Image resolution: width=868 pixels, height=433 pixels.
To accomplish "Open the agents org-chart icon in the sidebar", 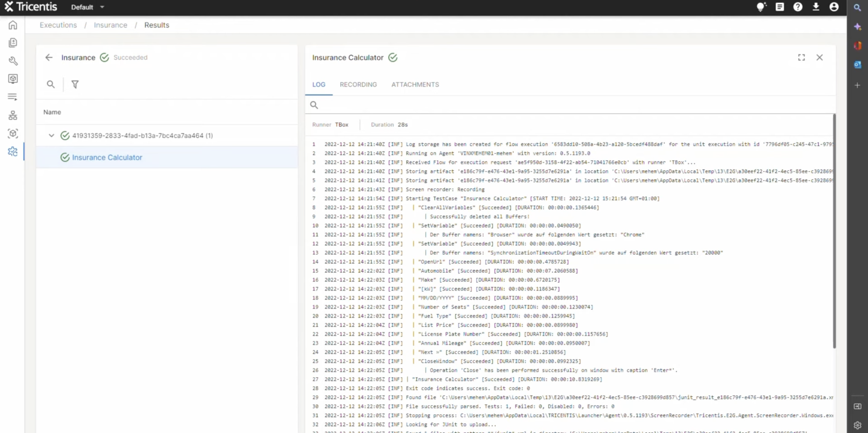I will tap(13, 114).
